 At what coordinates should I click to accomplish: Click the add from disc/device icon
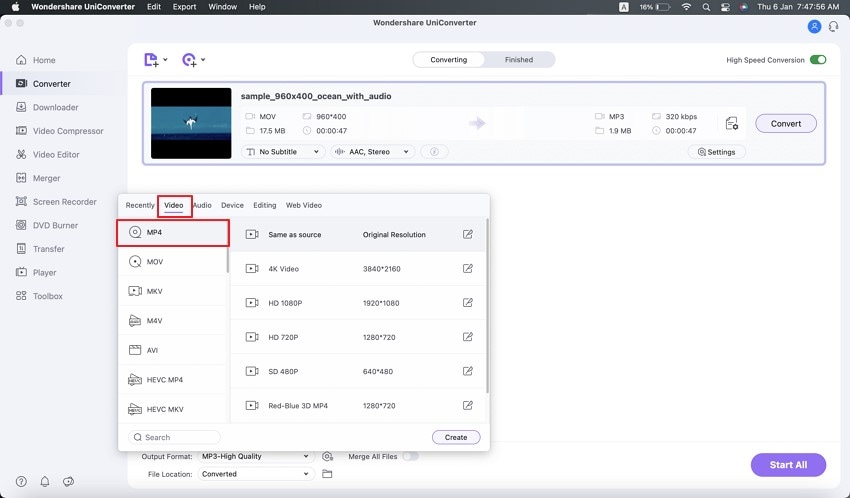[x=189, y=60]
